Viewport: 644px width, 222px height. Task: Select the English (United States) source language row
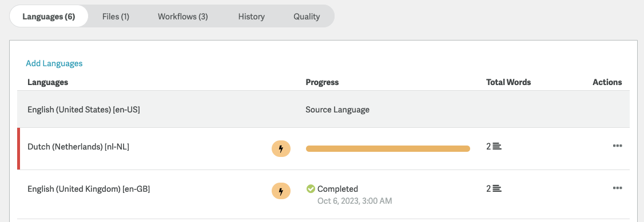pyautogui.click(x=323, y=110)
